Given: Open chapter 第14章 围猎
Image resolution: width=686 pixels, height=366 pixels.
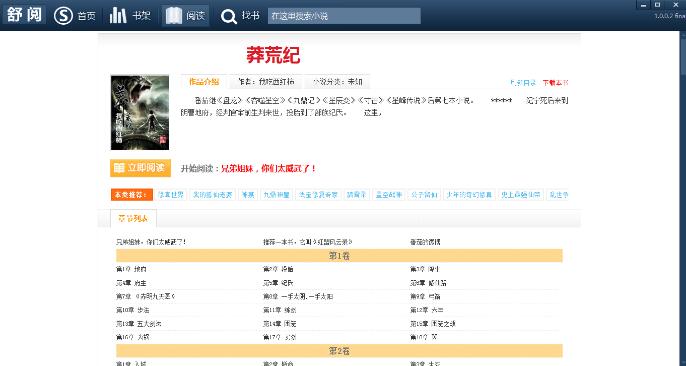Looking at the screenshot, I should point(280,324).
